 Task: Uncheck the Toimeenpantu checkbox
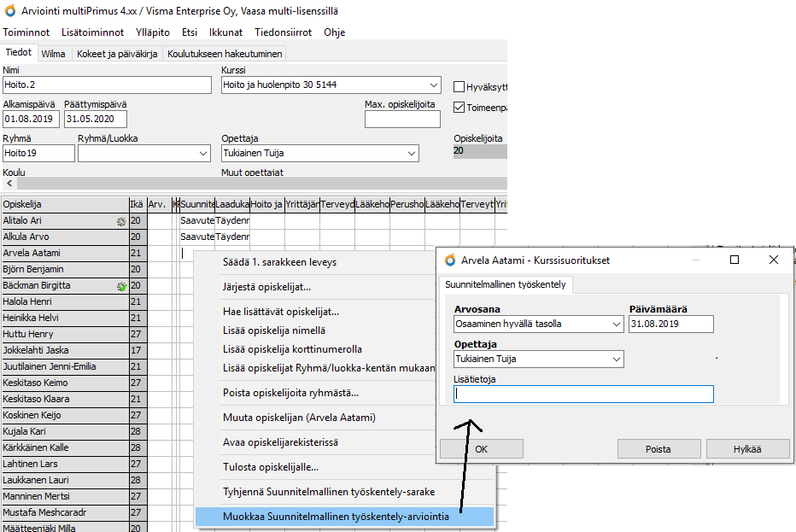click(x=459, y=108)
